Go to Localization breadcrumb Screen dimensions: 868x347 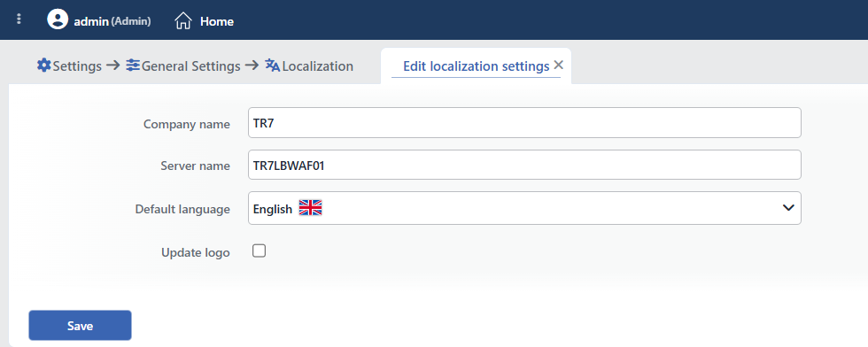coord(318,66)
